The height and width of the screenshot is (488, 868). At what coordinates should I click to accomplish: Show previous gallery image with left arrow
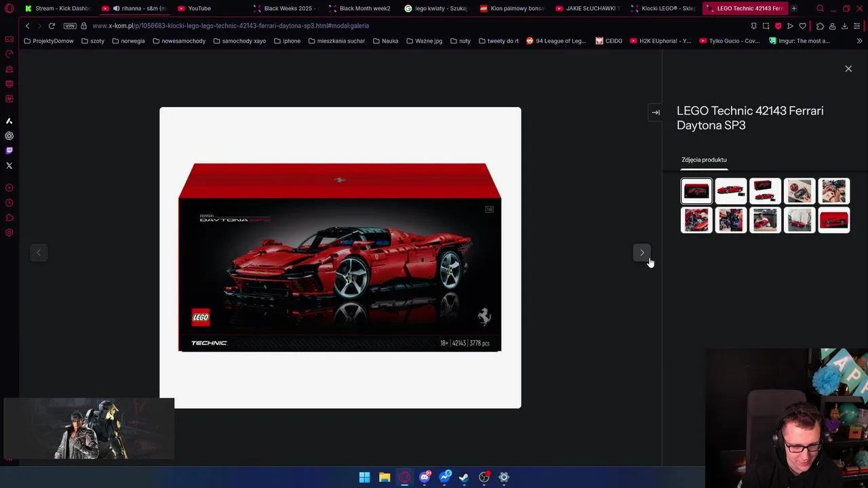[x=39, y=253]
